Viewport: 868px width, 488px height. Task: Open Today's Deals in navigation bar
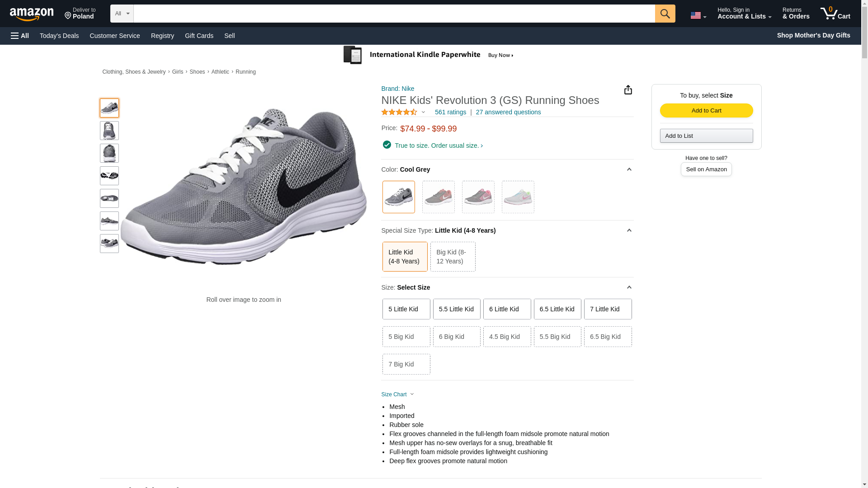pyautogui.click(x=59, y=36)
